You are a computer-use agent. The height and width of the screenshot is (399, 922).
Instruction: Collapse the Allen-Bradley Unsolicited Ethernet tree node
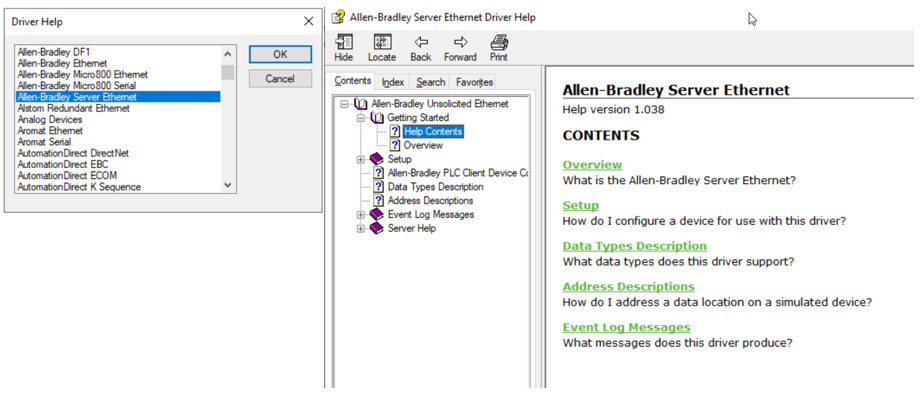[345, 104]
